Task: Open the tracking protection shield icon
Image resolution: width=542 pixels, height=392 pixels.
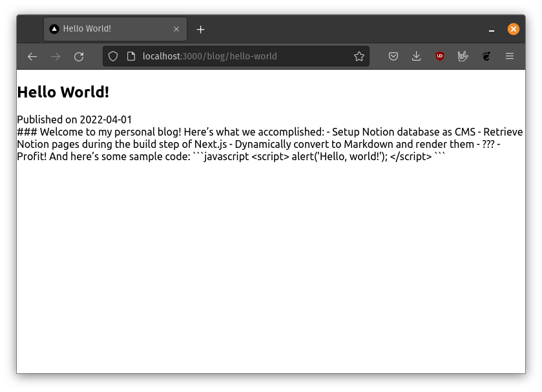Action: tap(113, 56)
